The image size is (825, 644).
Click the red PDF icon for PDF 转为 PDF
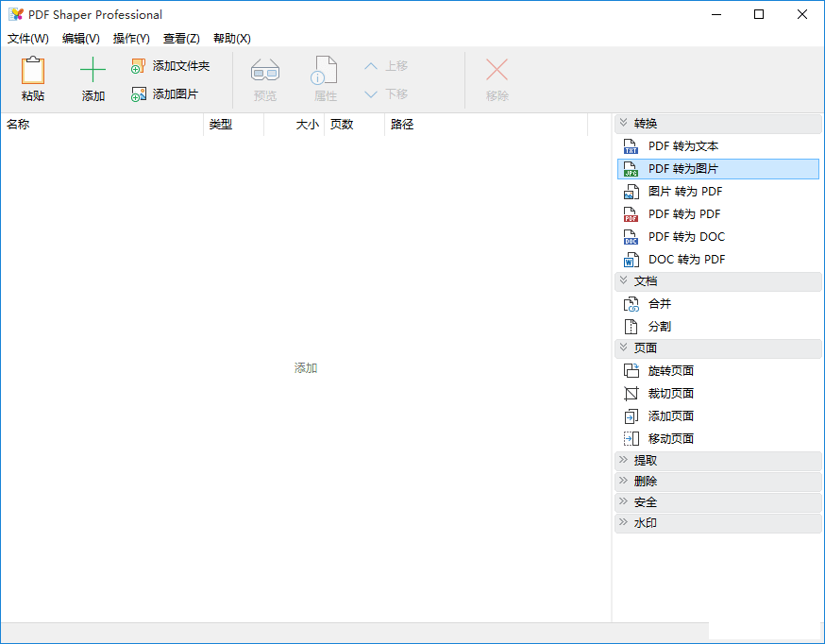[631, 214]
